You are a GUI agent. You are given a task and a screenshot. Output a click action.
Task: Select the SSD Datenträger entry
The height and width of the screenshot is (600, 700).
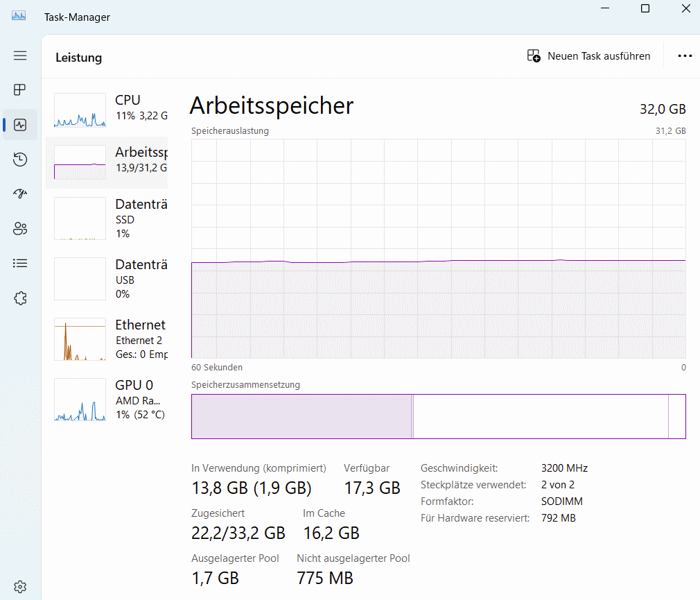click(x=107, y=219)
